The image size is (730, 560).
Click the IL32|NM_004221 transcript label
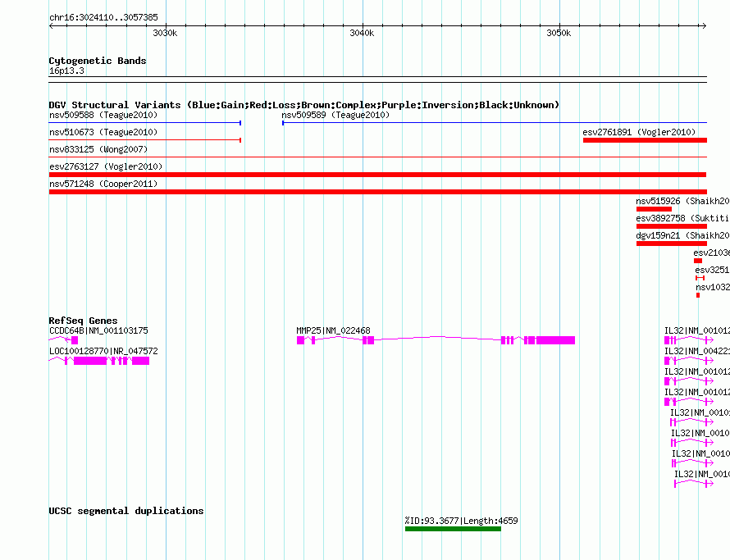(x=697, y=351)
